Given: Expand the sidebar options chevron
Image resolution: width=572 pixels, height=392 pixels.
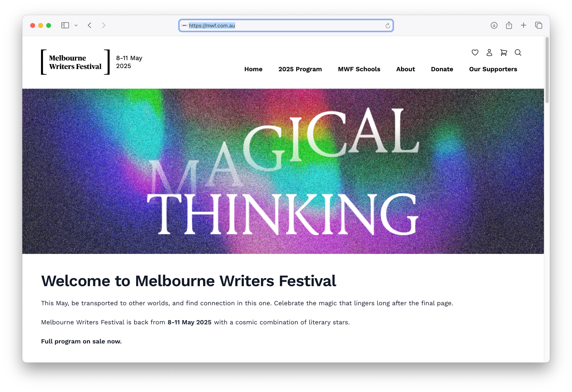Looking at the screenshot, I should 76,25.
